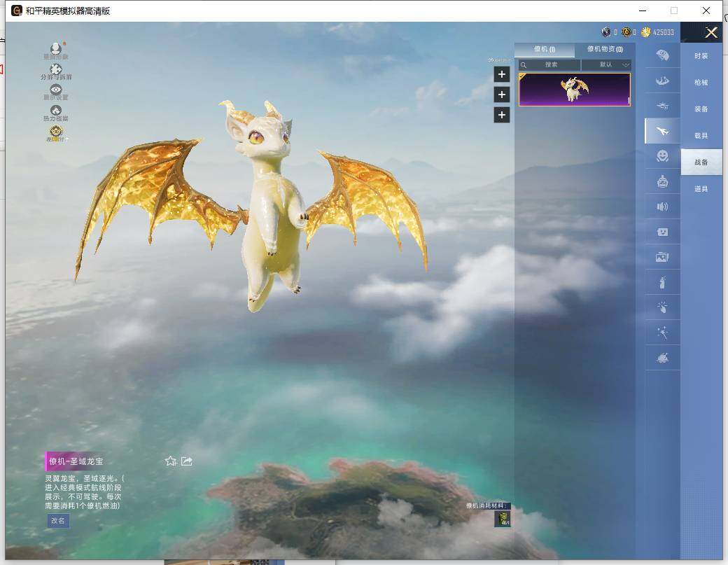Select the parachute category icon
The width and height of the screenshot is (728, 565).
click(662, 55)
